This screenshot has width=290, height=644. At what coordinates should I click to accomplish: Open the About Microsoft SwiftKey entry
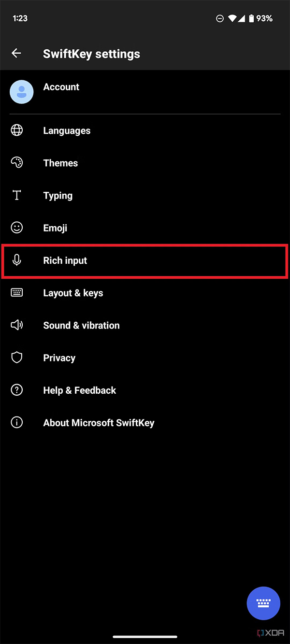coord(99,422)
